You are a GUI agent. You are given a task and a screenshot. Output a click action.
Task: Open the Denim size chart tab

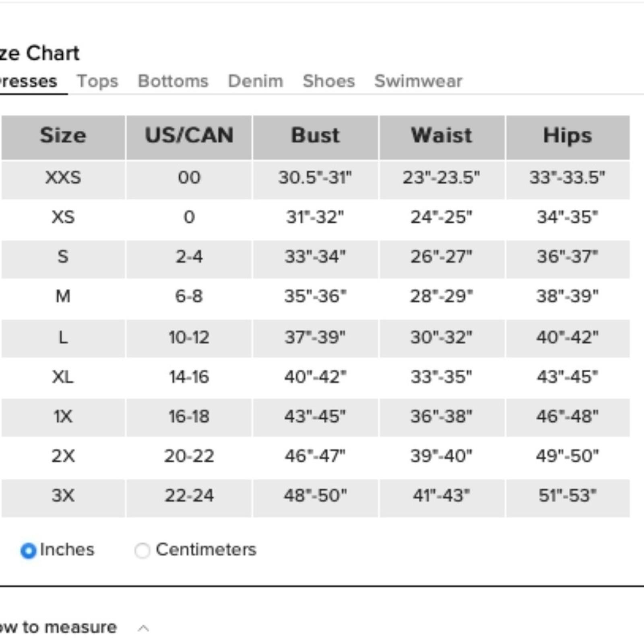point(256,81)
